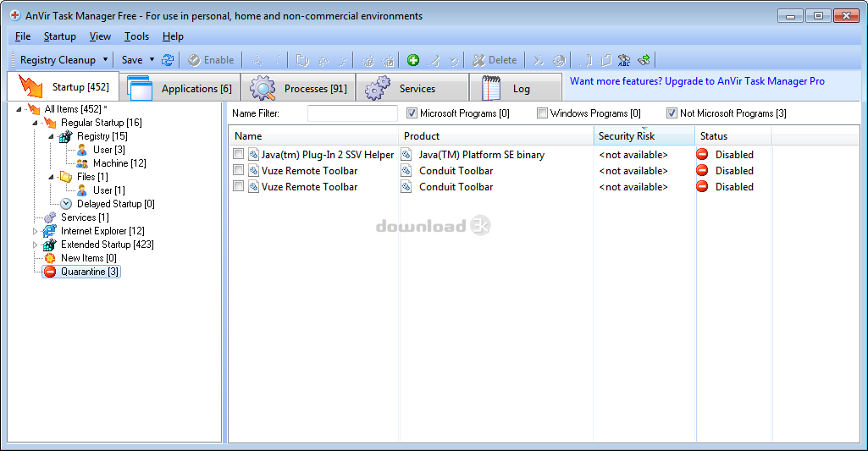Click the notepad icon on Log tab
Screen dimensions: 868x451
point(491,88)
